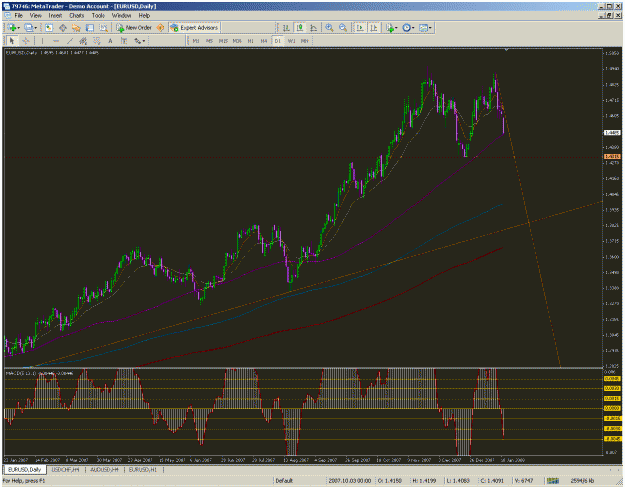Image resolution: width=625 pixels, height=487 pixels.
Task: Toggle Chart Shift option
Action: 373,28
